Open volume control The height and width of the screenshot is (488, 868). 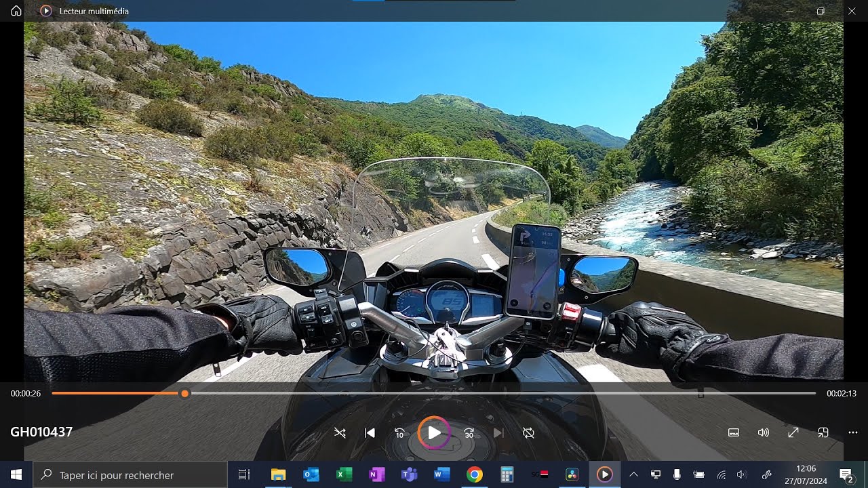(x=764, y=432)
